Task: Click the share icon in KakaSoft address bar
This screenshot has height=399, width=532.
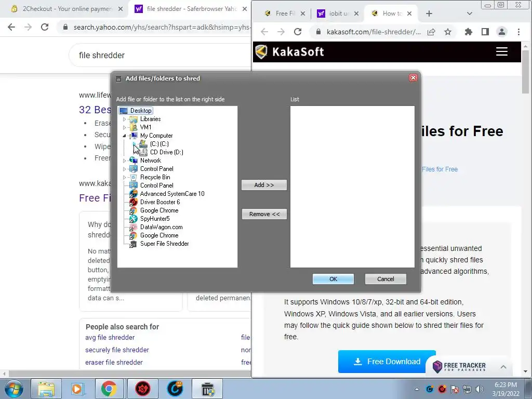Action: (x=431, y=32)
